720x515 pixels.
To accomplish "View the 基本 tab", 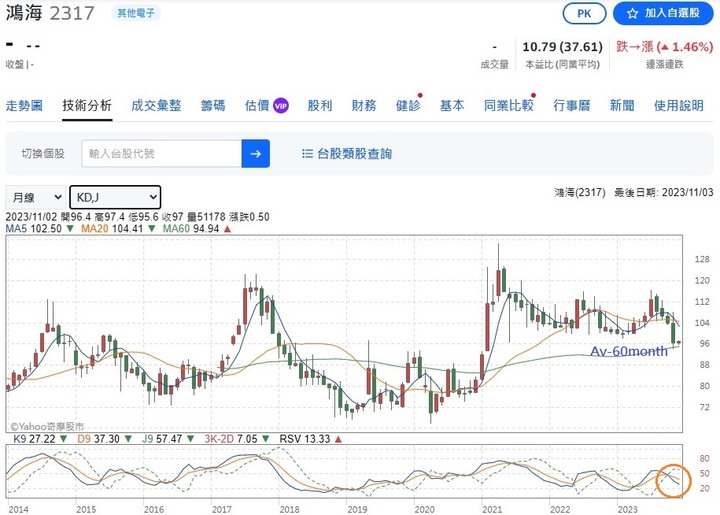I will coord(452,106).
